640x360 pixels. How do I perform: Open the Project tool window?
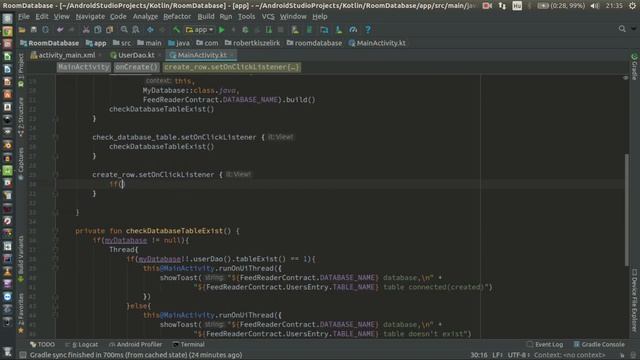pyautogui.click(x=21, y=70)
